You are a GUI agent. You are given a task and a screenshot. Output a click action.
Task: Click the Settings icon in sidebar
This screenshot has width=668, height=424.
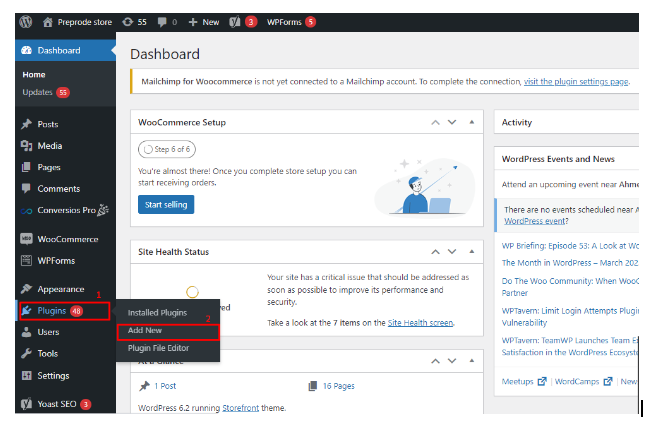point(26,375)
